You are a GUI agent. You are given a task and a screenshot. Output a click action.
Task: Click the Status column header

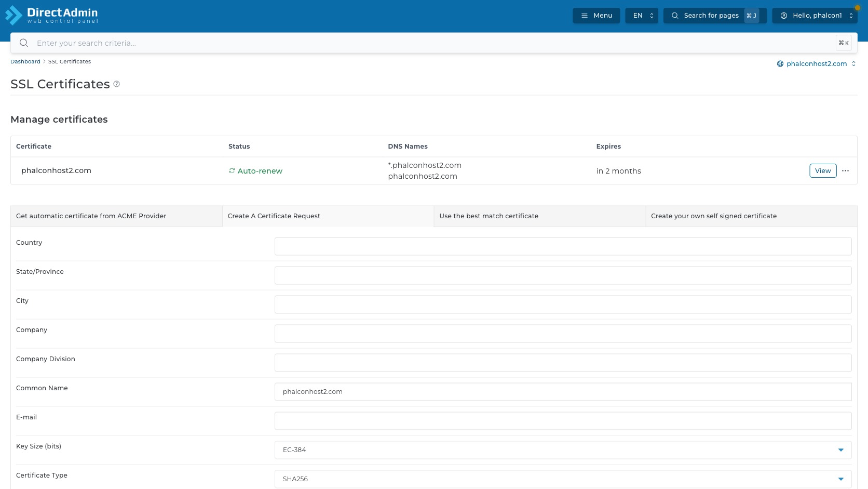(x=239, y=147)
